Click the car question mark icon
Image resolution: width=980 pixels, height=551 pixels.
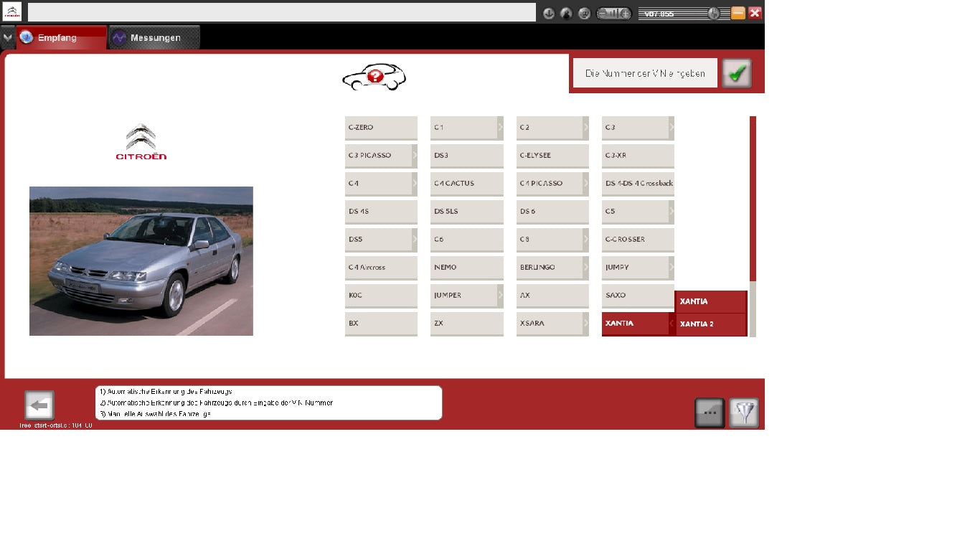click(374, 77)
